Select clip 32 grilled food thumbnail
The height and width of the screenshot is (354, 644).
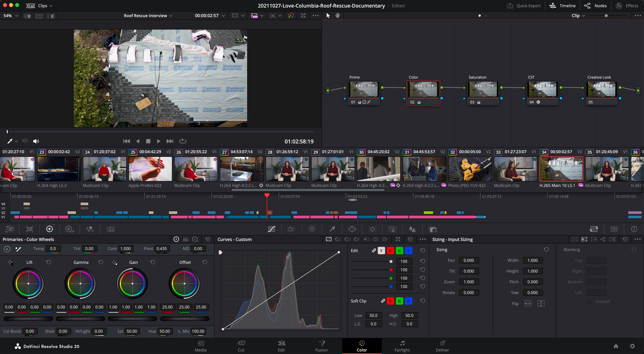click(470, 169)
